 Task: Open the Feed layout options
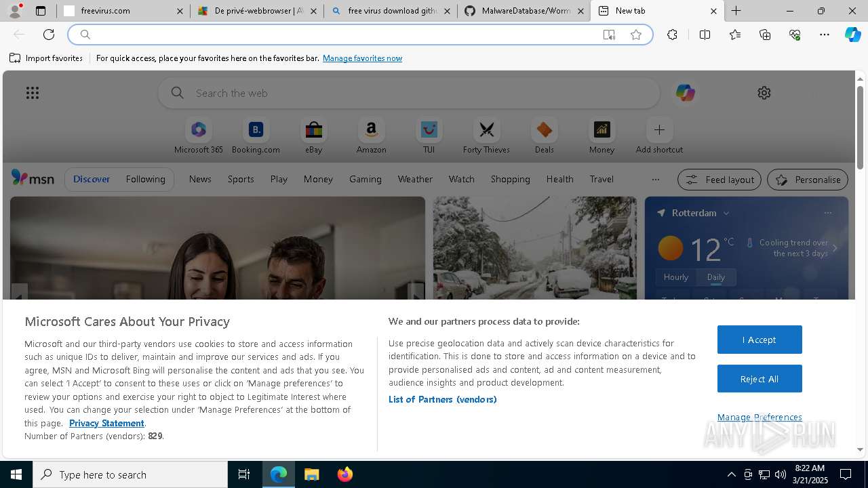click(x=719, y=180)
